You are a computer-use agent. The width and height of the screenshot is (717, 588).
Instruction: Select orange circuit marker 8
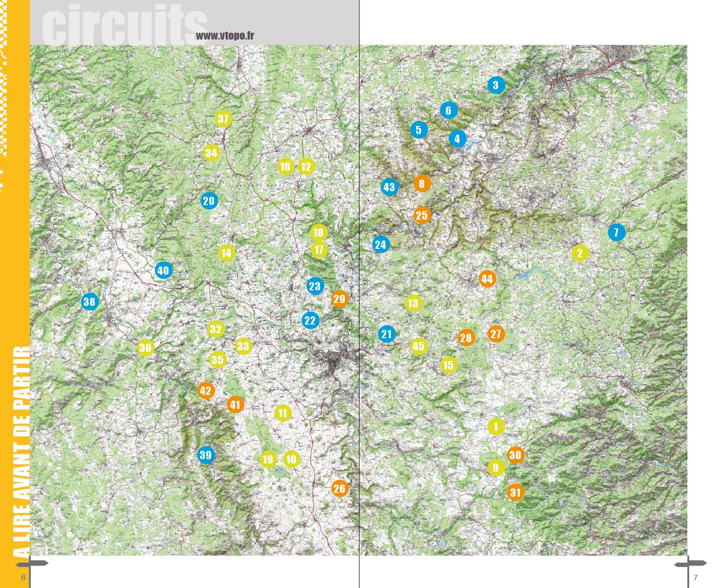pyautogui.click(x=422, y=184)
